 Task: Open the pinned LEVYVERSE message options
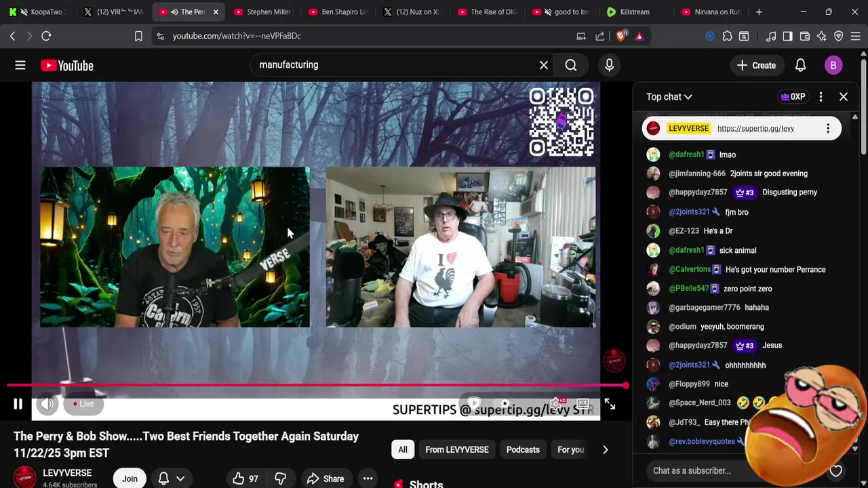[x=827, y=128]
